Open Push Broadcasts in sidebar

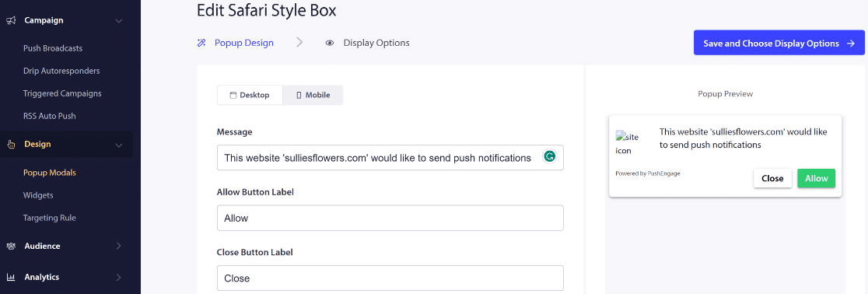(x=53, y=48)
